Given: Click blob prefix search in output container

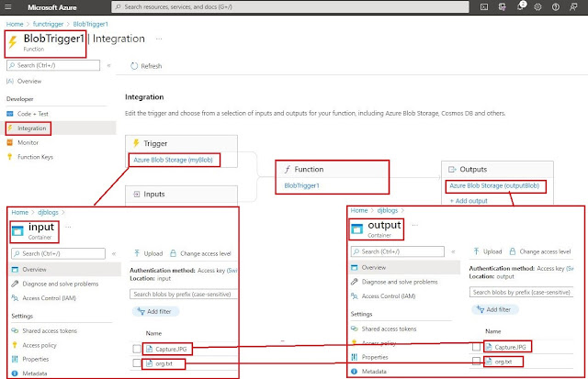Looking at the screenshot, I should click(522, 292).
